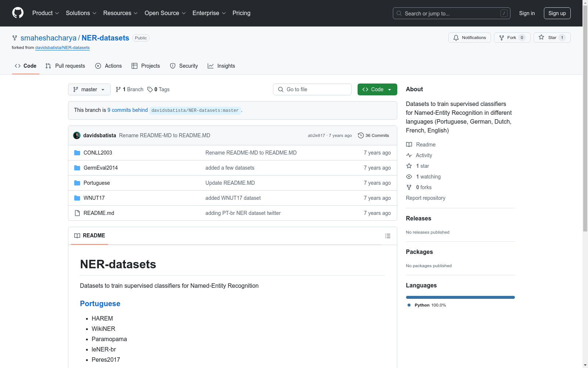This screenshot has width=588, height=368.
Task: Open the Projects tab
Action: tap(146, 66)
